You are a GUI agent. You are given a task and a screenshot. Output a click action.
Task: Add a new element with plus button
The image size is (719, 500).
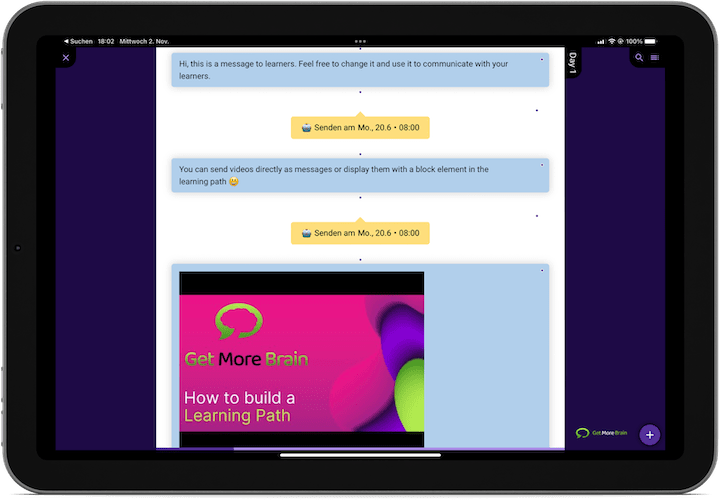(x=650, y=435)
